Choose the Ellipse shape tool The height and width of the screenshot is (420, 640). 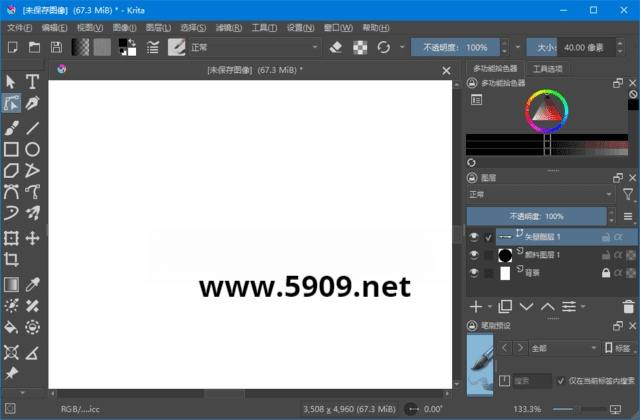point(32,149)
